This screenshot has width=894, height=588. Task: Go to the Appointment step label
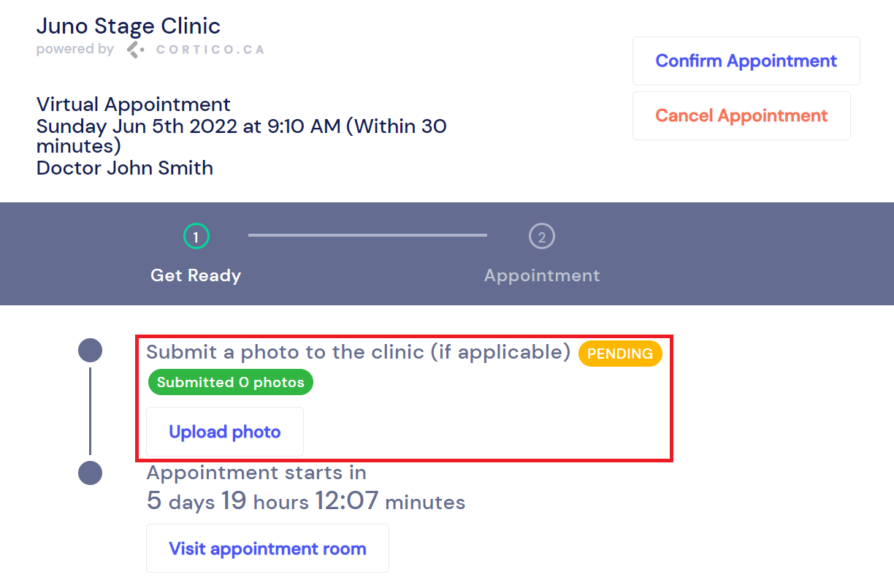point(541,275)
